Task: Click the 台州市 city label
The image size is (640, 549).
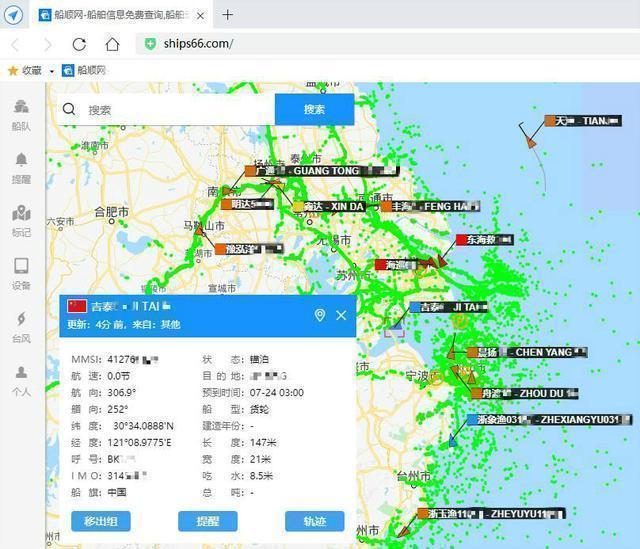Action: 413,476
